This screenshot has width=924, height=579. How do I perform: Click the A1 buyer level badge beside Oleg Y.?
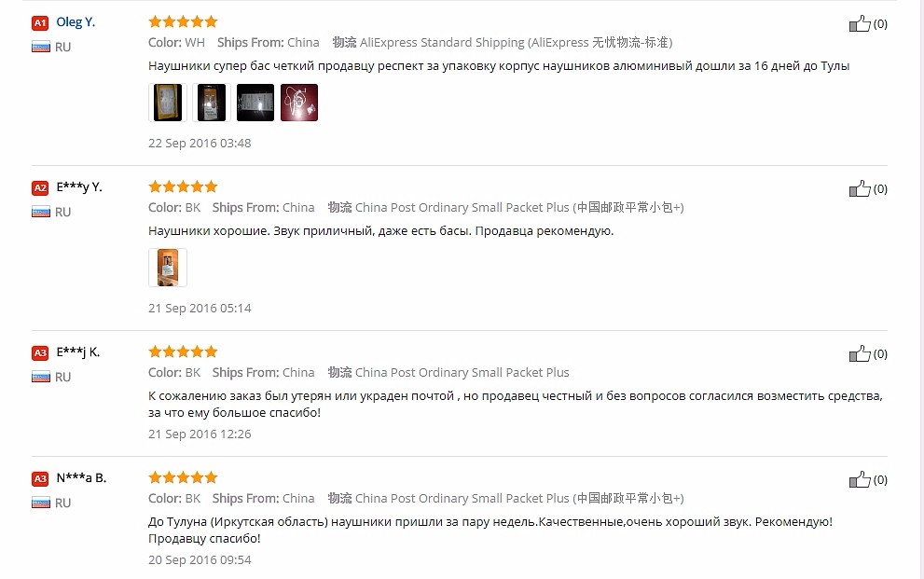(x=40, y=22)
